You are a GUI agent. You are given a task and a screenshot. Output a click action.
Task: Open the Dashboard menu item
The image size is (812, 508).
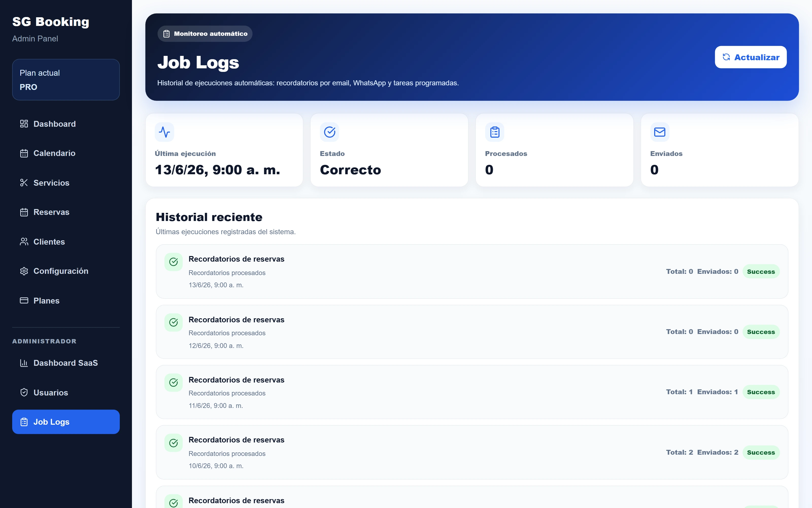[x=66, y=124]
